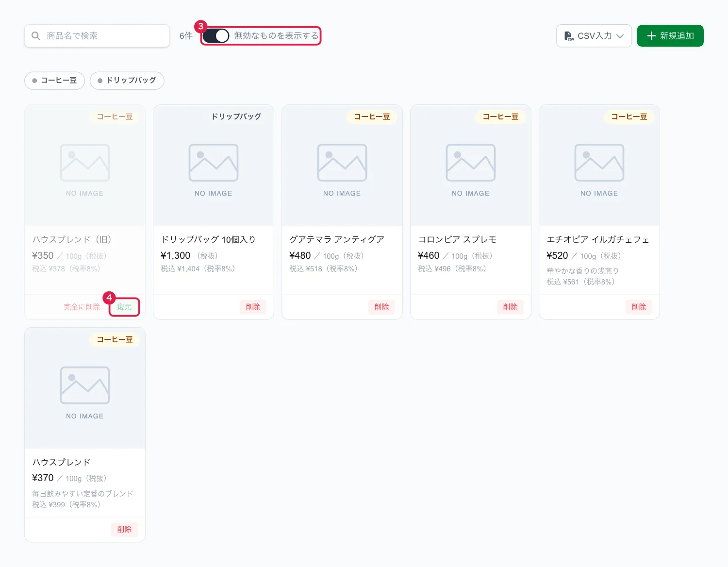Click the コーヒー豆 badge on コロンビア スプレモ card
Screen dimensions: 728x567
[500, 117]
